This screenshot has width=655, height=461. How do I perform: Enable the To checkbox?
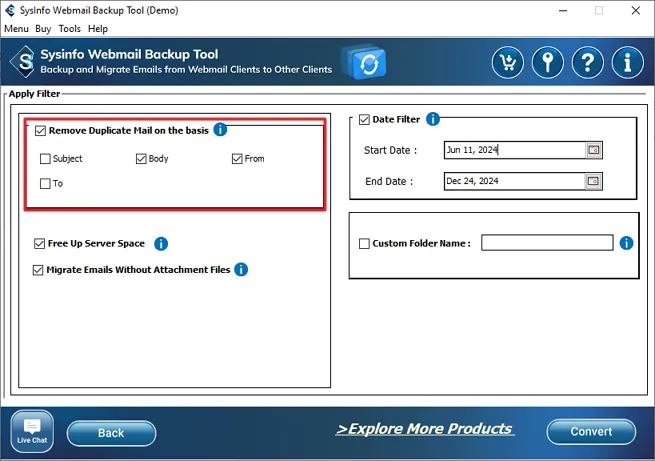pos(45,184)
